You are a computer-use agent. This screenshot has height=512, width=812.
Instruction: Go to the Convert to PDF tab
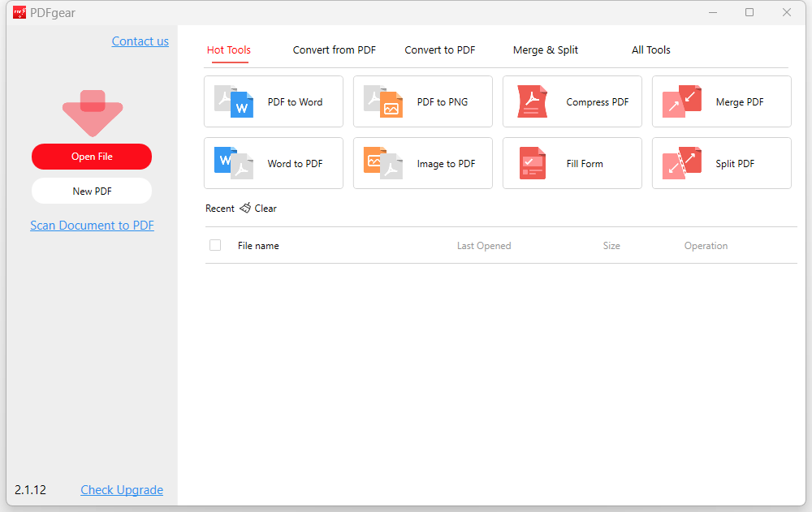(440, 50)
